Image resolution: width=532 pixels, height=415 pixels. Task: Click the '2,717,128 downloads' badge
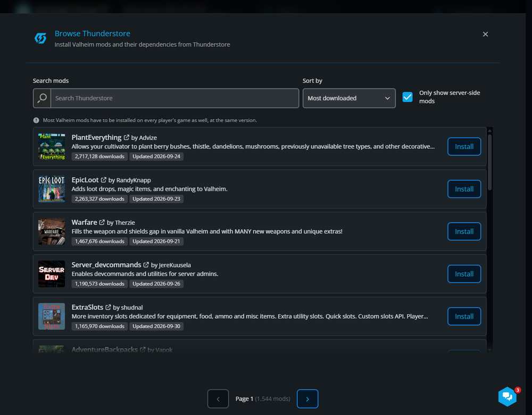(x=100, y=156)
